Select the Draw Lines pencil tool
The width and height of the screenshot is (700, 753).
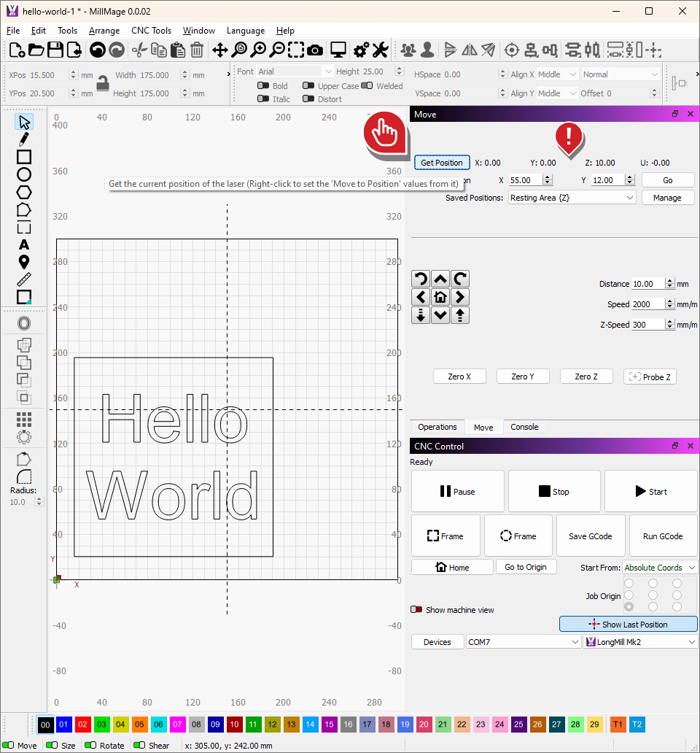(x=24, y=139)
